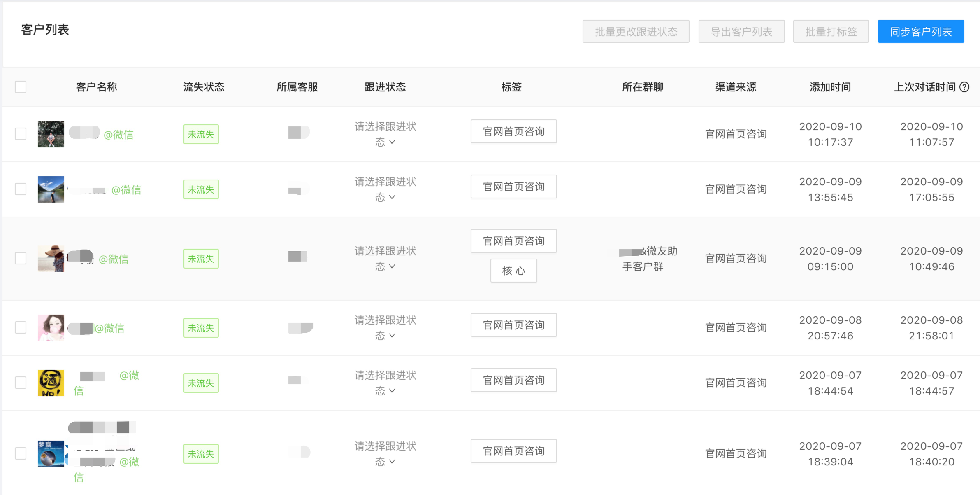Click the 标签 column header
The image size is (980, 495).
tap(511, 87)
